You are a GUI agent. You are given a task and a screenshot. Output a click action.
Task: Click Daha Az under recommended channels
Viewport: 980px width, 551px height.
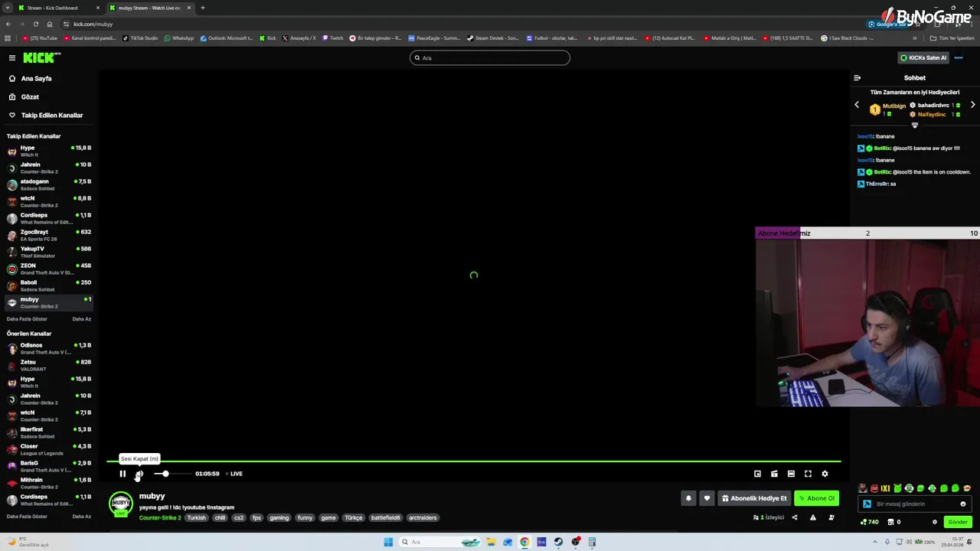82,517
